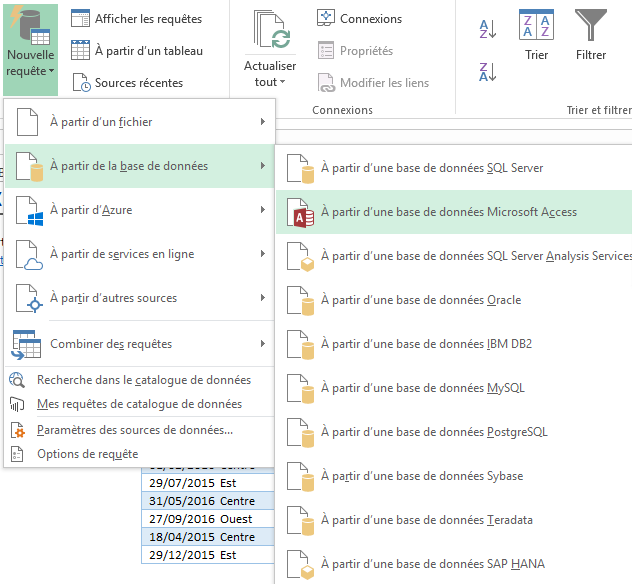Sort ascending with A to Z icon
Image resolution: width=632 pixels, height=584 pixels.
pos(488,29)
